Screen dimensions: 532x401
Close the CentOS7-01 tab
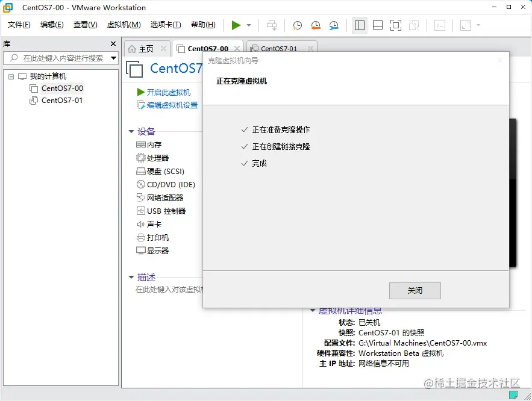click(x=310, y=49)
